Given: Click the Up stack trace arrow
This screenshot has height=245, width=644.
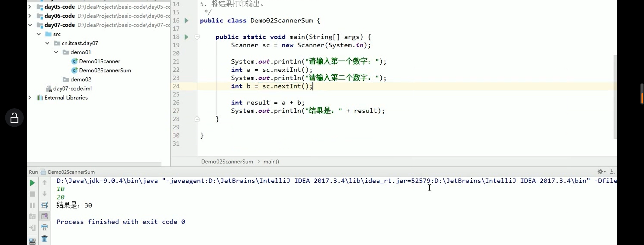Looking at the screenshot, I should pyautogui.click(x=44, y=183).
